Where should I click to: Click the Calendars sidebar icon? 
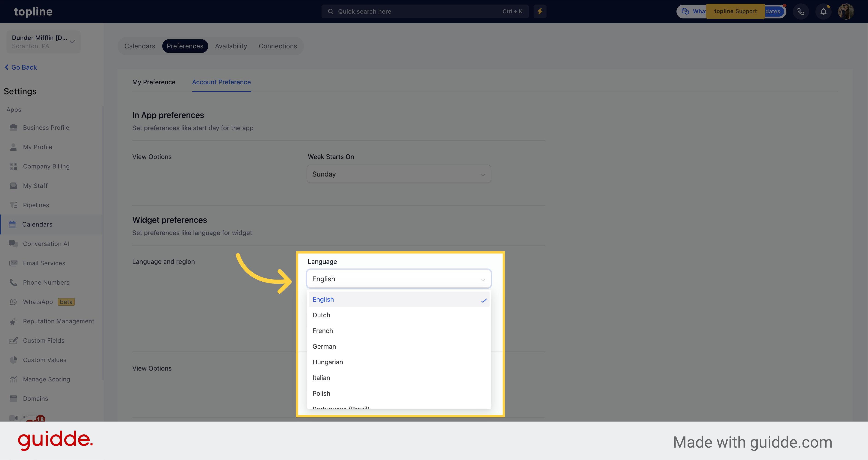[13, 224]
